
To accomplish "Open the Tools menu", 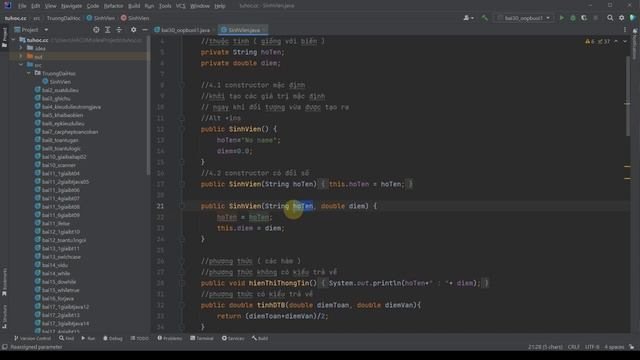I will 165,6.
